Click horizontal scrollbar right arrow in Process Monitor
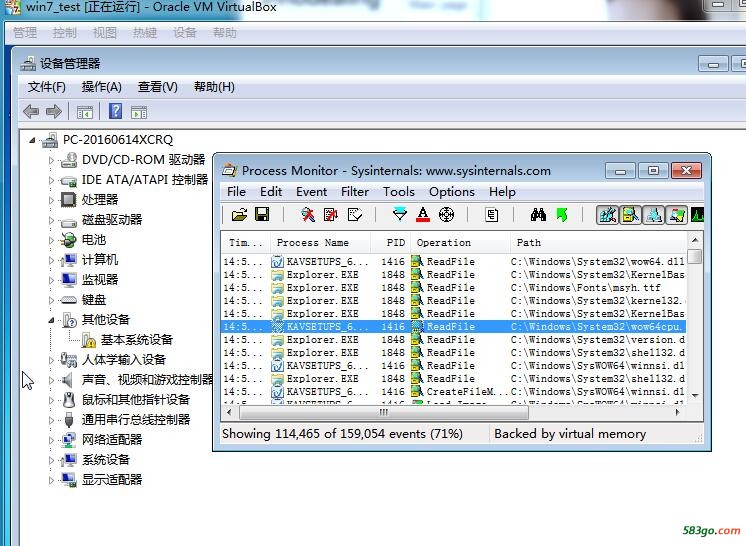 (678, 412)
